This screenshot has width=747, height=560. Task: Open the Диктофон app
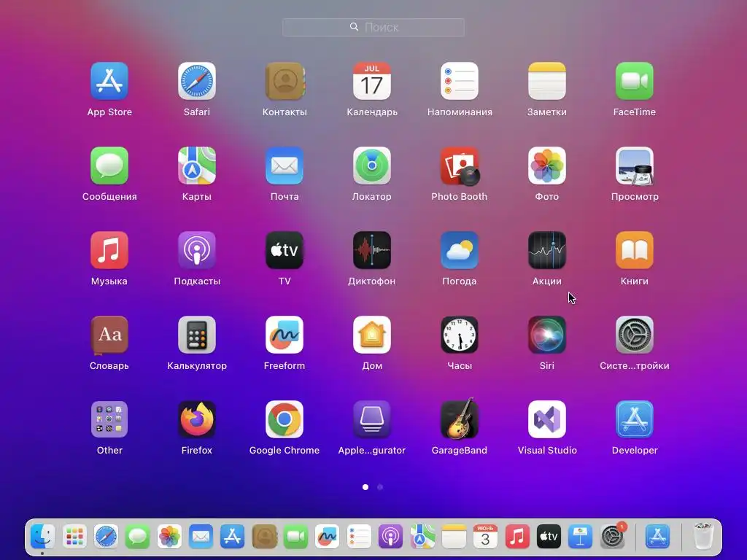[371, 250]
